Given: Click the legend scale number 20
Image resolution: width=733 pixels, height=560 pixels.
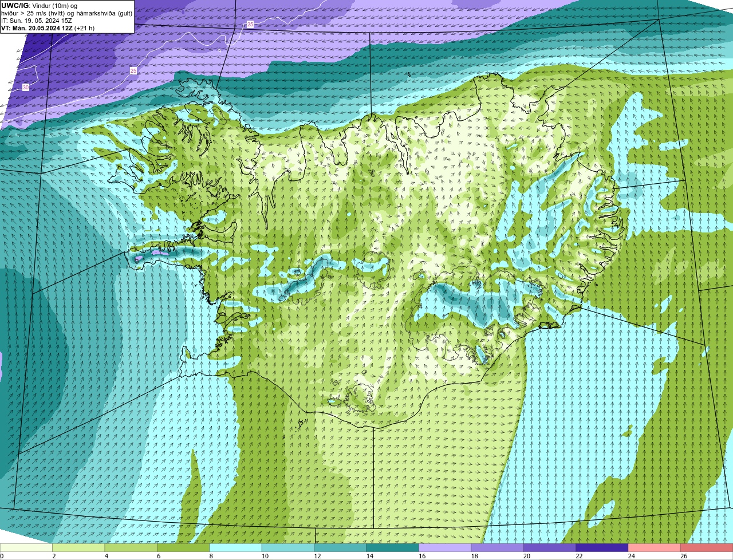Looking at the screenshot, I should pyautogui.click(x=526, y=556).
